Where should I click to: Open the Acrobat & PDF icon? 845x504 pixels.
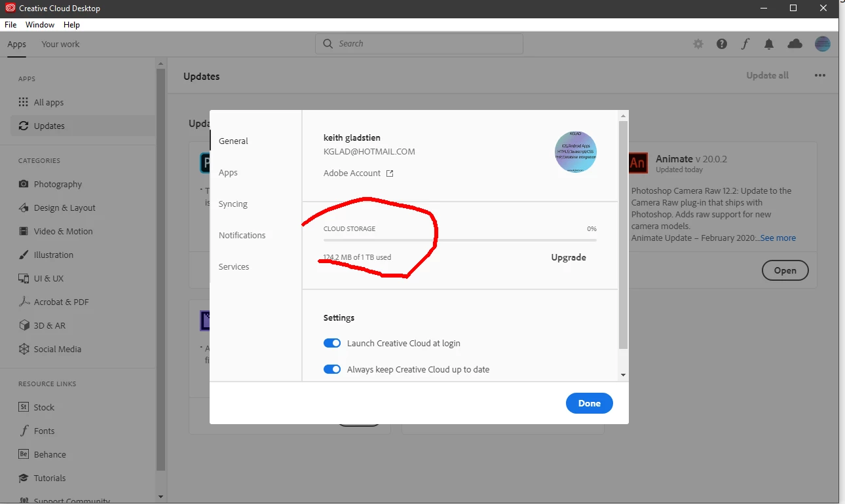(x=24, y=302)
